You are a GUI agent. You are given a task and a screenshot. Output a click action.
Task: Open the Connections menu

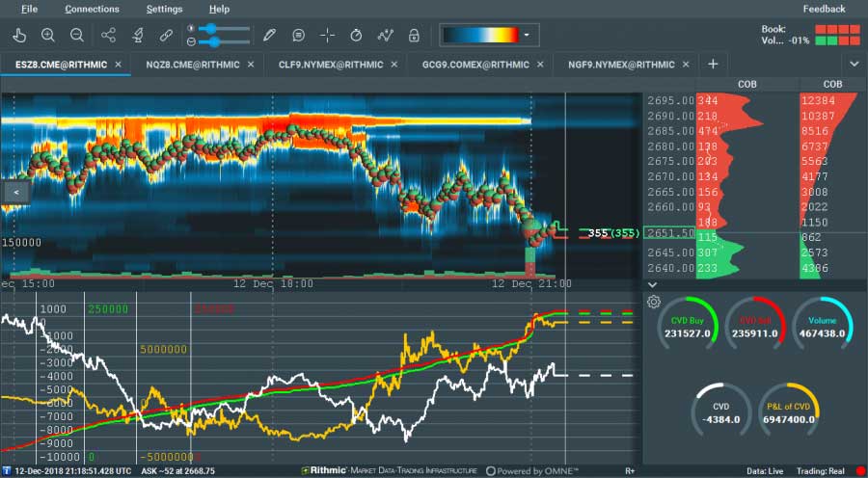(92, 9)
